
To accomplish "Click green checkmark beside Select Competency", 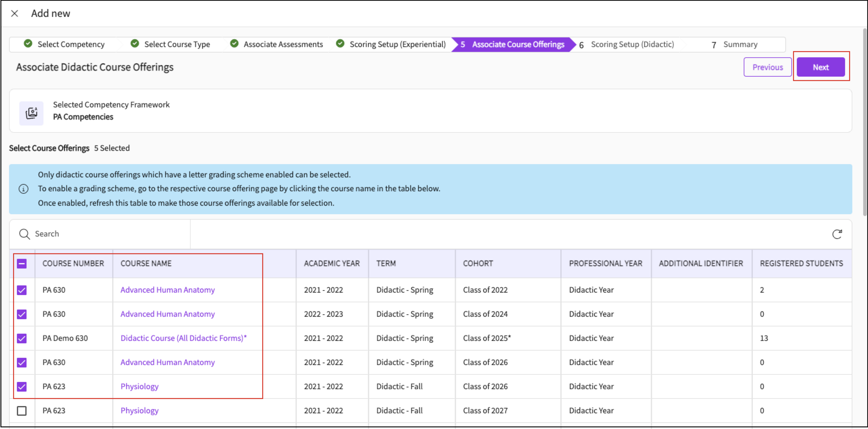I will tap(28, 44).
